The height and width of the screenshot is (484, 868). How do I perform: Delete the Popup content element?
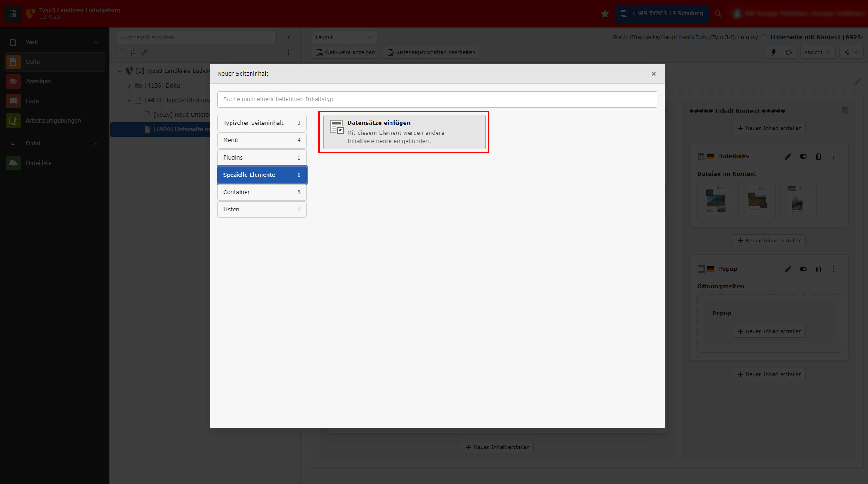click(818, 269)
